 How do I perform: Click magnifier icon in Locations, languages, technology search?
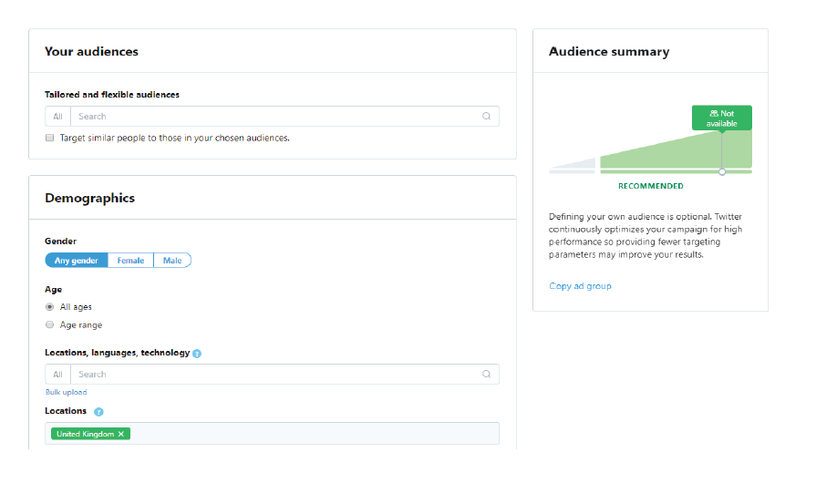coord(486,375)
